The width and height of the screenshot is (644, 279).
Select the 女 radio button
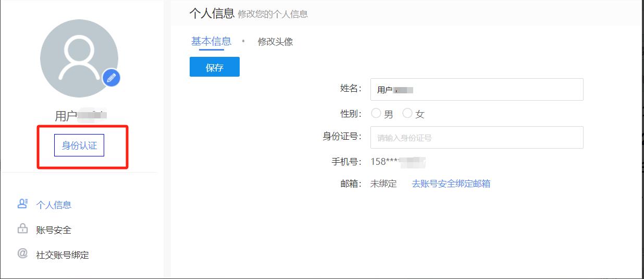click(407, 113)
